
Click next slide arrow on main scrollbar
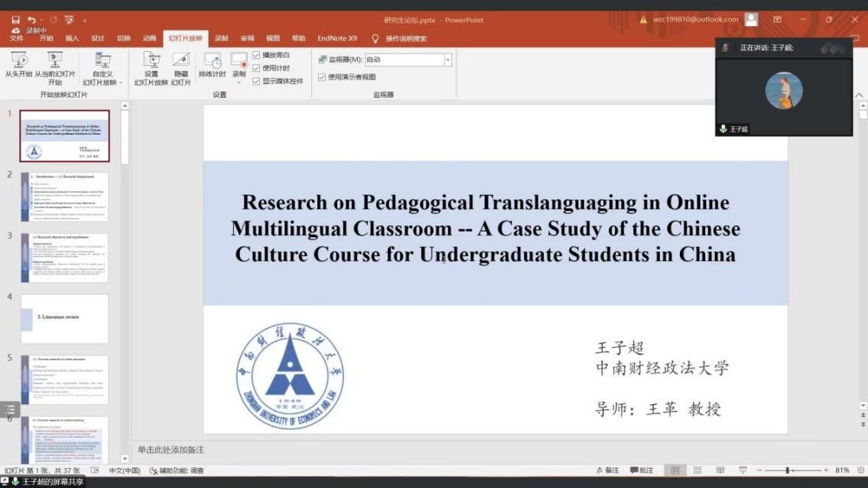(863, 425)
